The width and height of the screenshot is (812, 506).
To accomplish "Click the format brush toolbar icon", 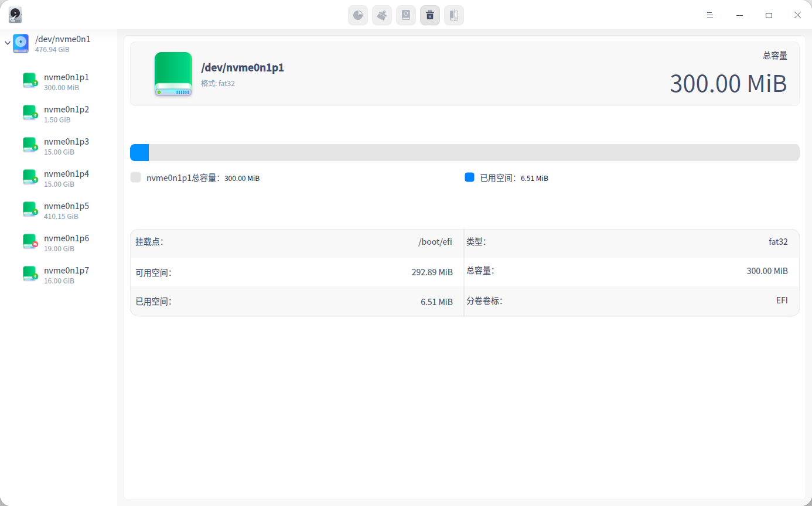I will 382,15.
